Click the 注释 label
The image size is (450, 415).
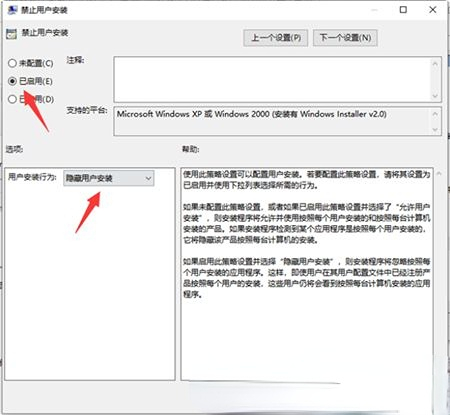coord(75,60)
